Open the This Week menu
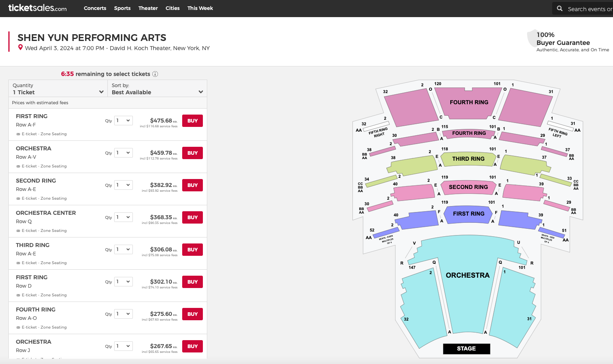 200,8
